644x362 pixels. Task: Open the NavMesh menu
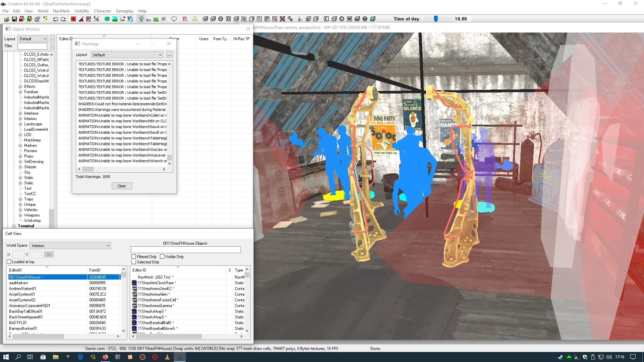coord(61,11)
